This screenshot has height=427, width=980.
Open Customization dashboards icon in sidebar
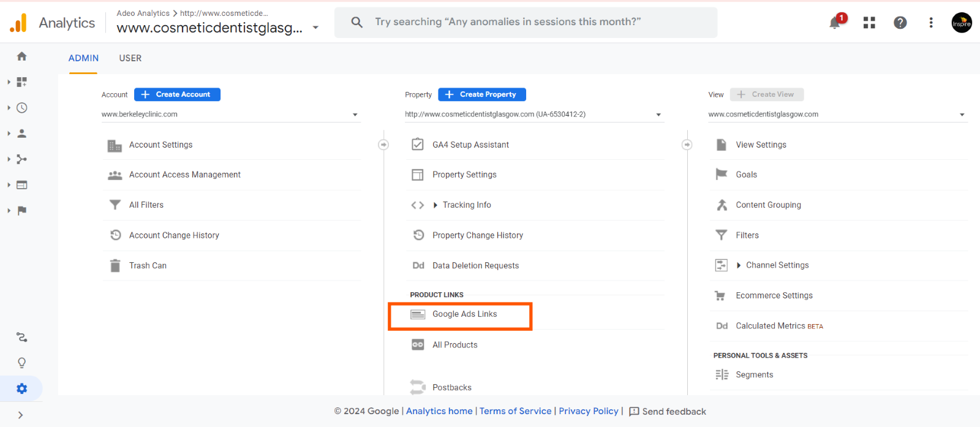pos(22,82)
